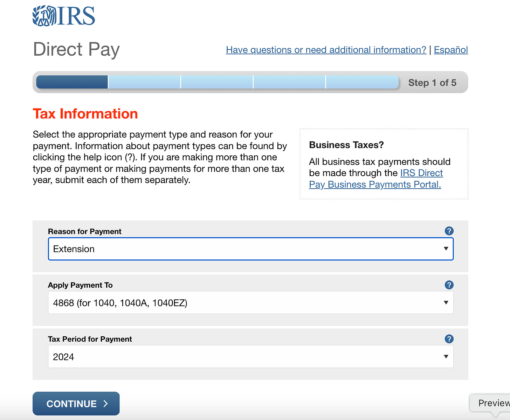Click the Preview button
Screen dimensions: 510x420
[x=490, y=403]
